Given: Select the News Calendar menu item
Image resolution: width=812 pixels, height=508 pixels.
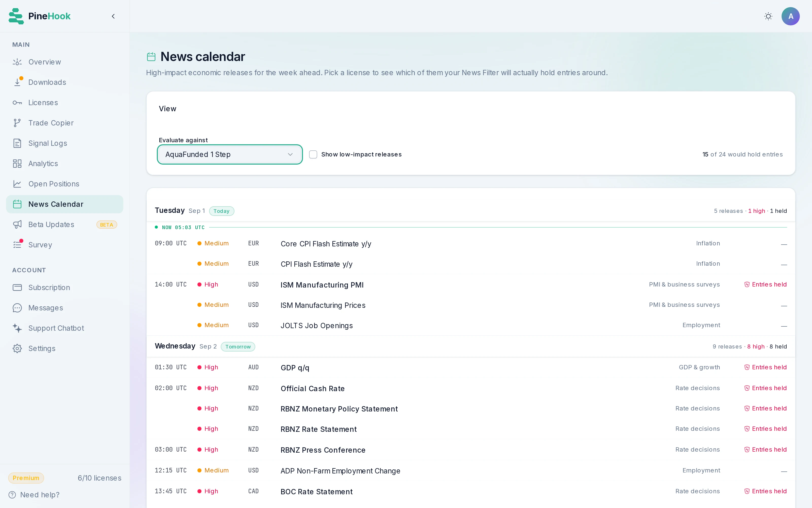Looking at the screenshot, I should (64, 204).
